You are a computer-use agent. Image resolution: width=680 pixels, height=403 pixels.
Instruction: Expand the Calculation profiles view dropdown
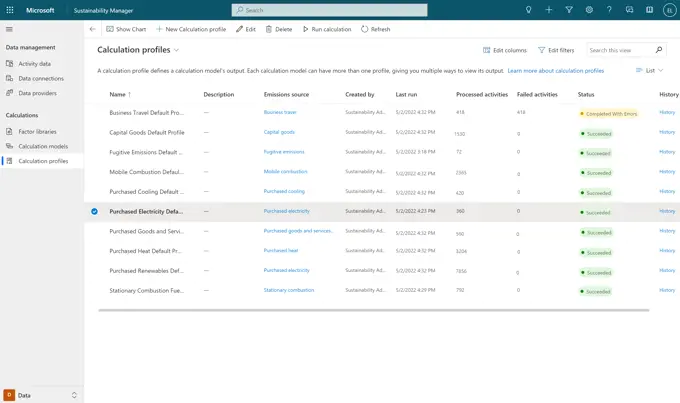177,49
